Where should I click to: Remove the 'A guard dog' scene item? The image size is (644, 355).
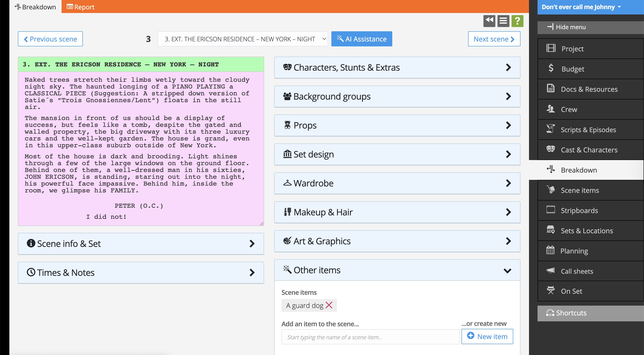pyautogui.click(x=329, y=305)
